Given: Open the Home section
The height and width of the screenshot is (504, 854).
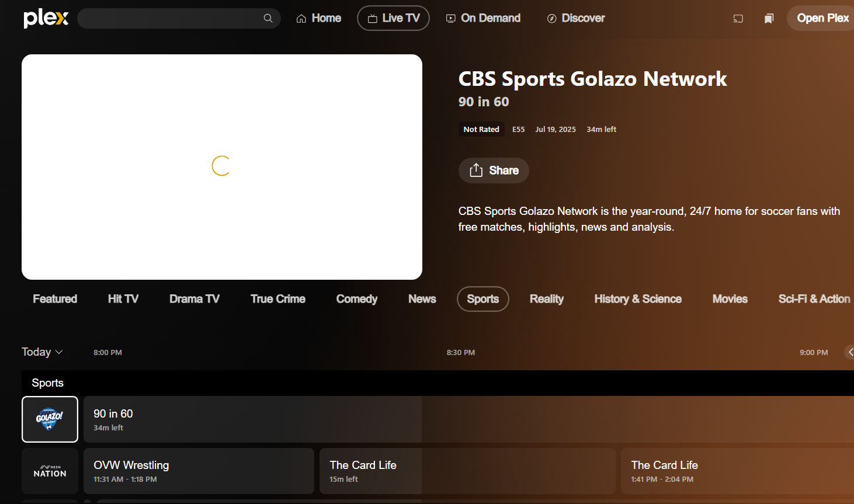Looking at the screenshot, I should pyautogui.click(x=318, y=18).
